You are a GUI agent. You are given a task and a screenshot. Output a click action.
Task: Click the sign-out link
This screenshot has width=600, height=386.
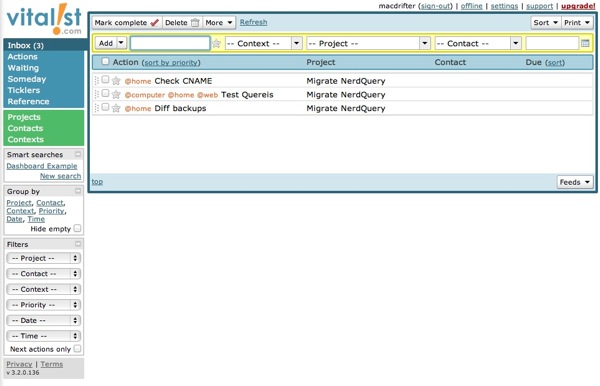click(x=436, y=6)
